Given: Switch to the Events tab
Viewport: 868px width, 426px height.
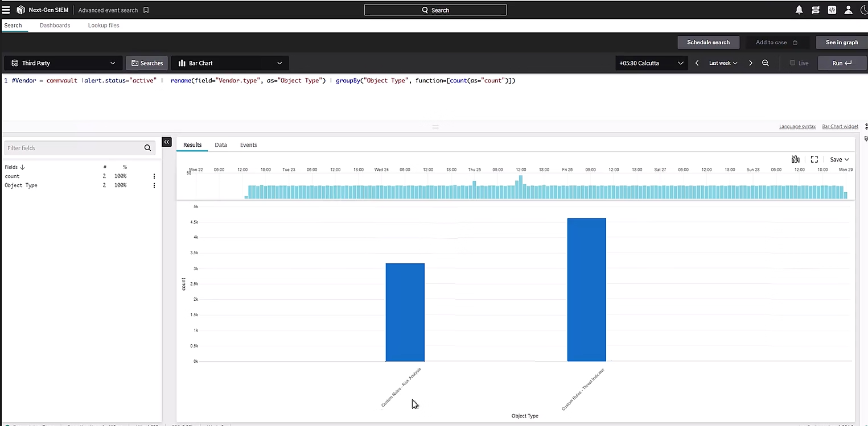Looking at the screenshot, I should pyautogui.click(x=248, y=145).
